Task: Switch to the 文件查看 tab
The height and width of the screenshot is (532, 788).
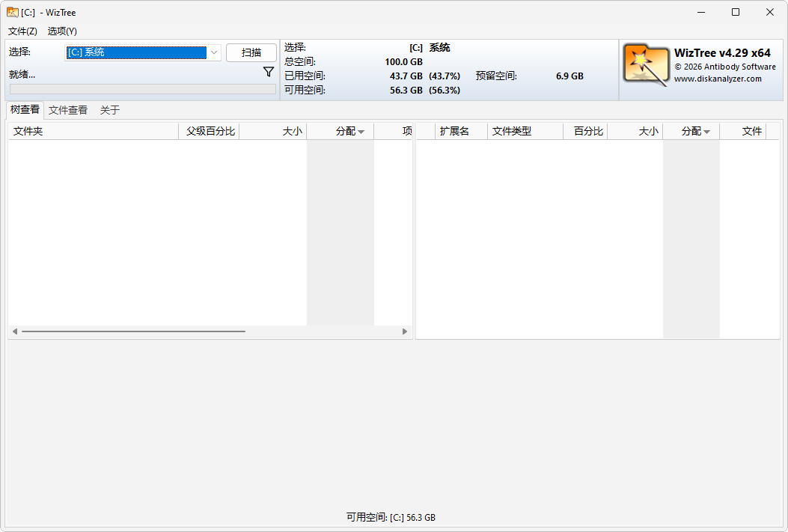Action: click(67, 110)
